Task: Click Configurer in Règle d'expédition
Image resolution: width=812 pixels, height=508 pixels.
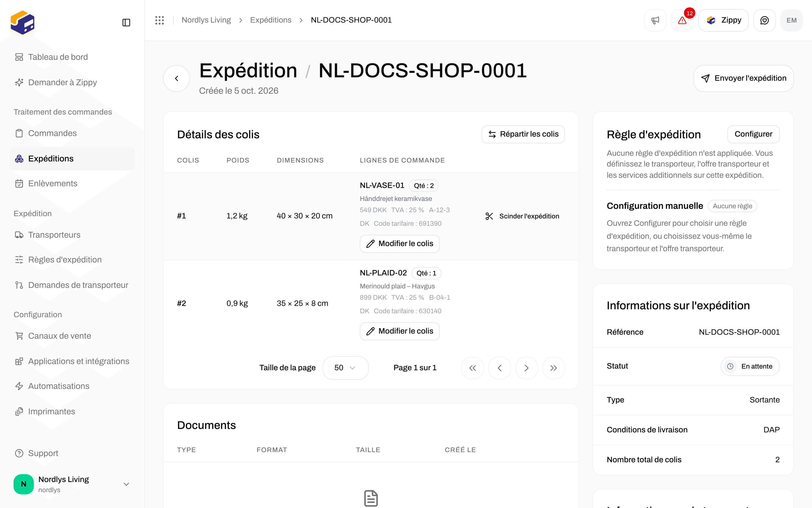Action: [753, 134]
